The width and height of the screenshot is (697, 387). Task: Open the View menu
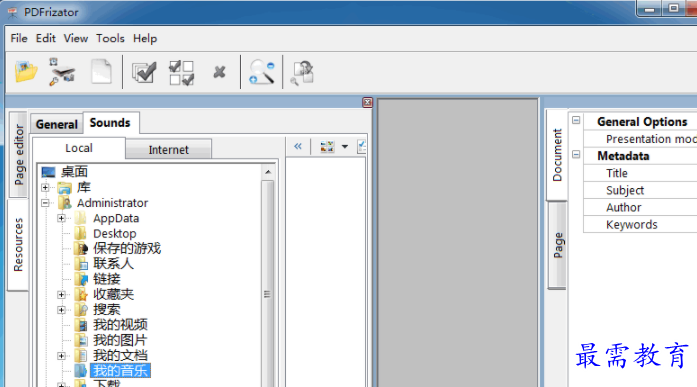76,39
